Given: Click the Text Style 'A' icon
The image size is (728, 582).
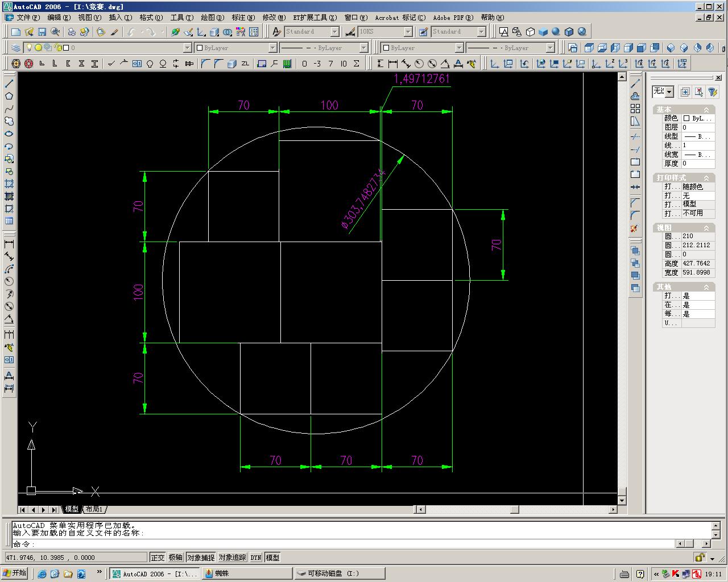Looking at the screenshot, I should coord(277,32).
